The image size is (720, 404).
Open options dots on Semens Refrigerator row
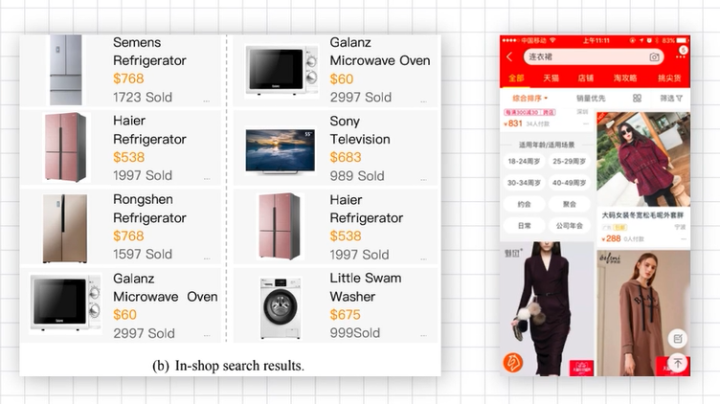(207, 101)
